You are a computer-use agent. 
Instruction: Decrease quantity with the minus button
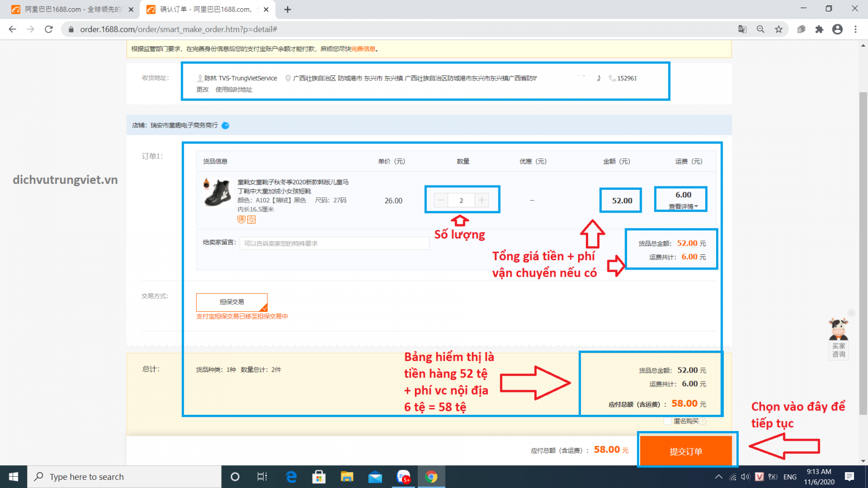pyautogui.click(x=441, y=200)
